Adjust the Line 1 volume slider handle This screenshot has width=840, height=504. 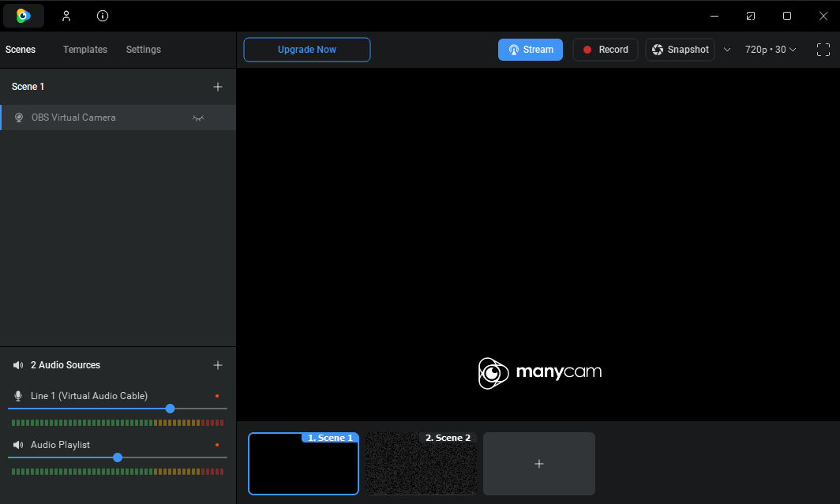pyautogui.click(x=170, y=409)
